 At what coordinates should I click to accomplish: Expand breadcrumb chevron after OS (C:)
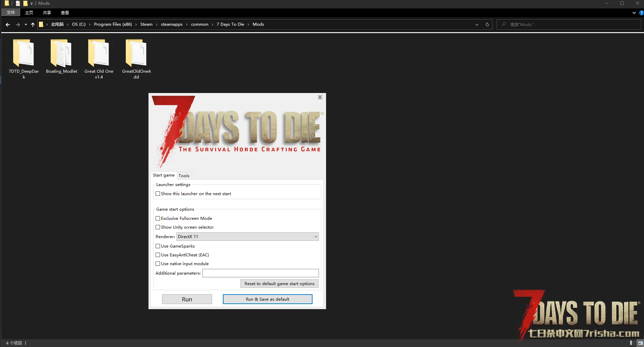90,24
